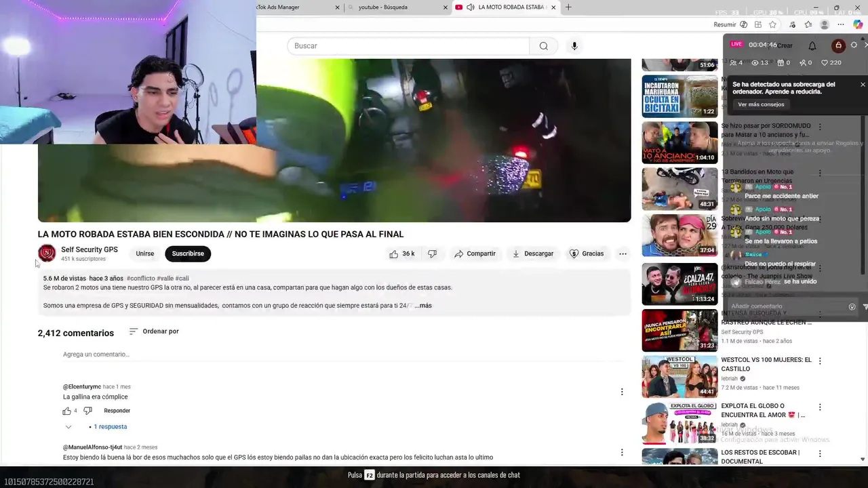Click the Gracias super thanks button
Image resolution: width=868 pixels, height=488 pixels.
click(x=586, y=253)
